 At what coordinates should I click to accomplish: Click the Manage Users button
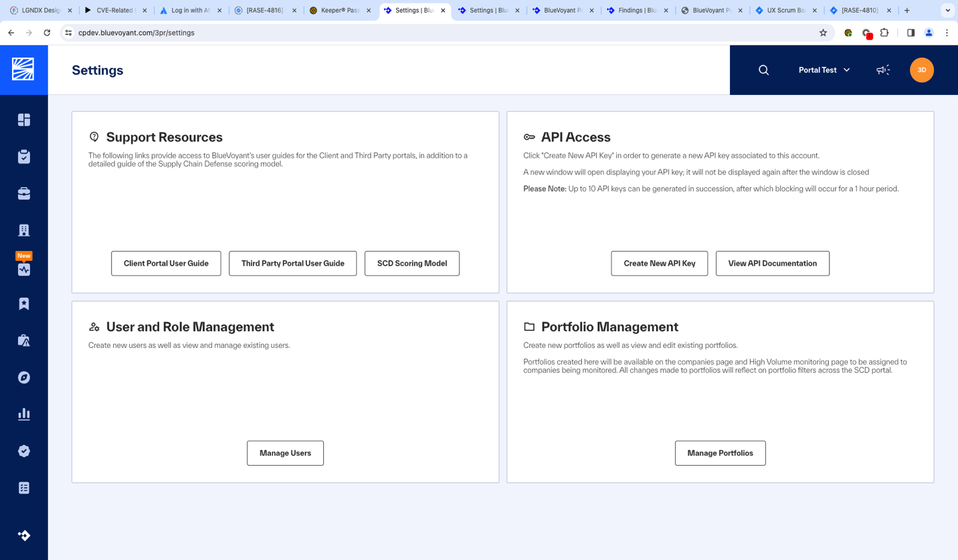(x=286, y=454)
